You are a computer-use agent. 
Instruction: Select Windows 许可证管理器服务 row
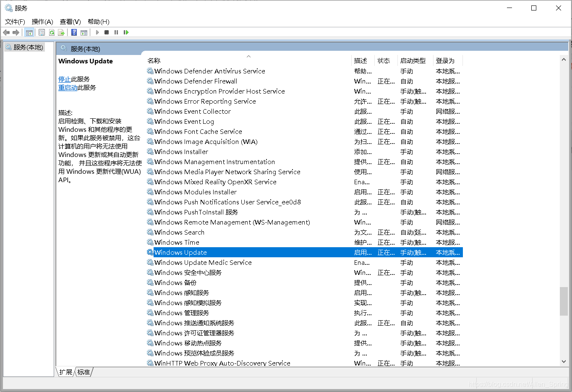coord(304,333)
